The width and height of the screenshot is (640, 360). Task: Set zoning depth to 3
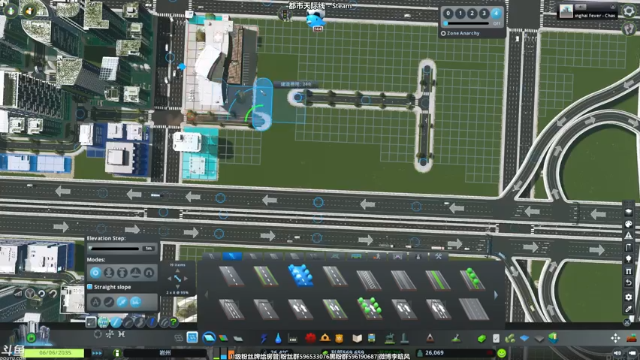[x=484, y=13]
